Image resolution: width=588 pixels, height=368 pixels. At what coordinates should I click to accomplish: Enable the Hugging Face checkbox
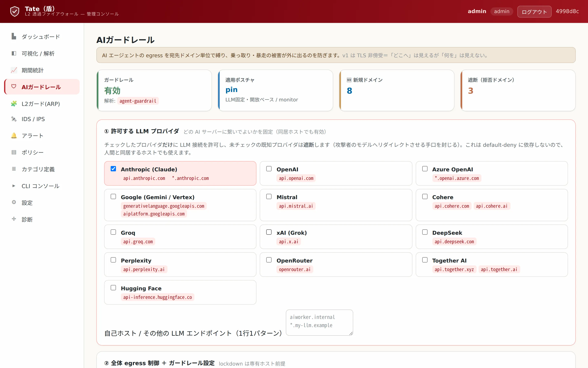tap(113, 288)
